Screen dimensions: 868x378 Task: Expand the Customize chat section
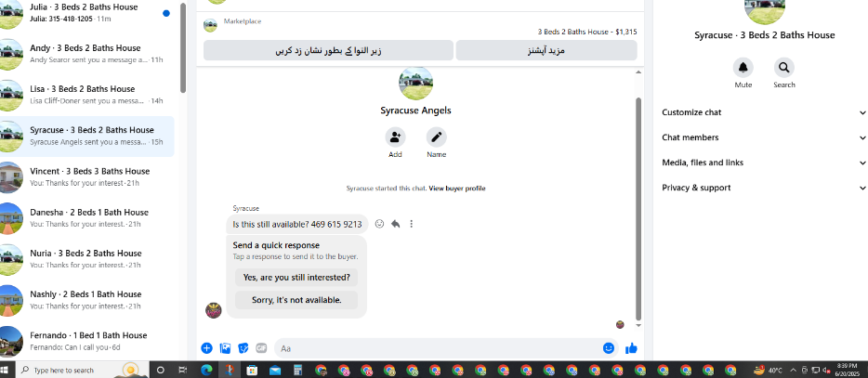click(x=764, y=112)
